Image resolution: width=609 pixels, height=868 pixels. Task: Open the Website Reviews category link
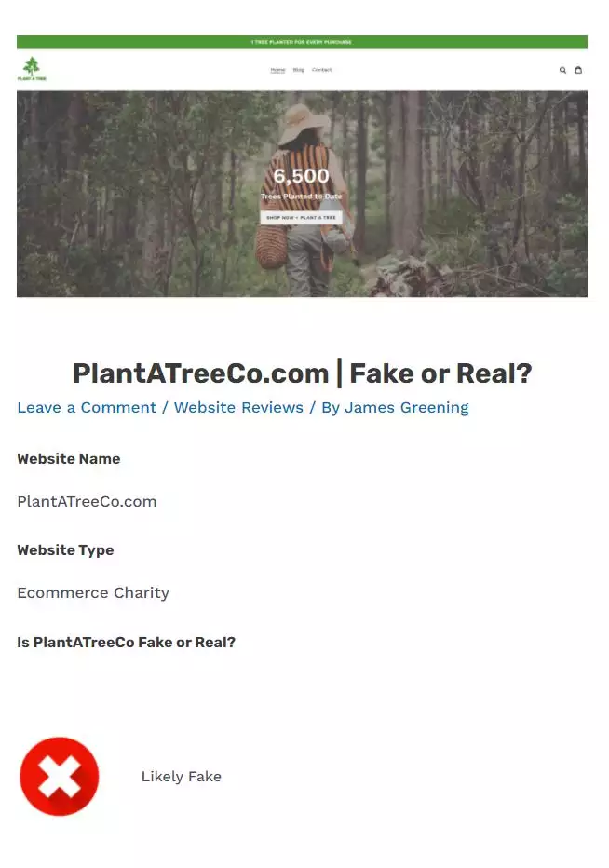(238, 407)
